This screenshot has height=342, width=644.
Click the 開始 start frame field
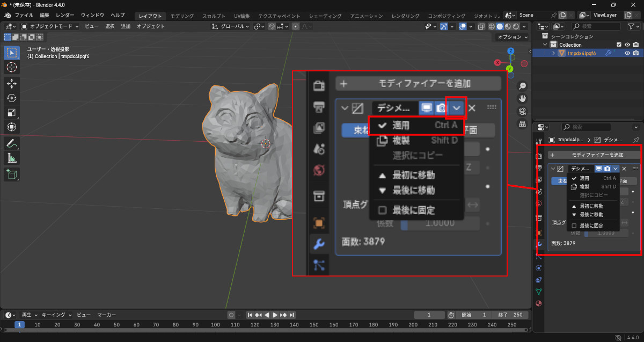pyautogui.click(x=473, y=315)
